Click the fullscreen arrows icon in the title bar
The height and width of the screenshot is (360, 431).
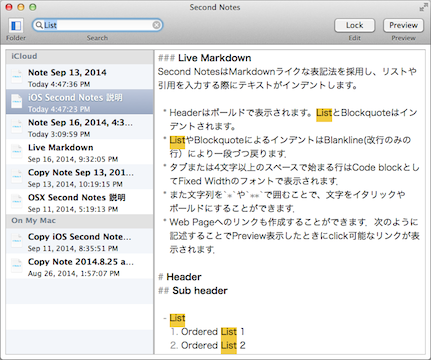click(x=423, y=7)
